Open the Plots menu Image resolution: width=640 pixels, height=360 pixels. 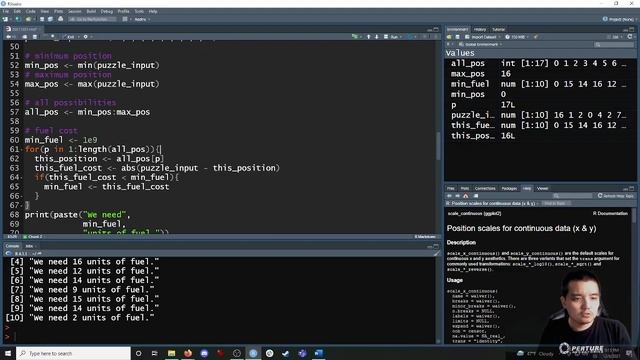(x=58, y=11)
